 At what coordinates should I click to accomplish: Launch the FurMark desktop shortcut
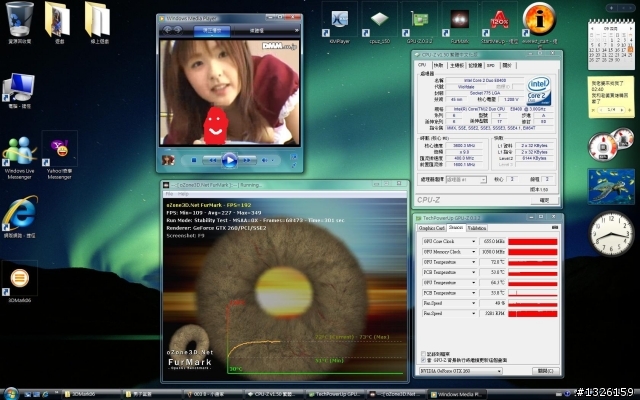(460, 20)
